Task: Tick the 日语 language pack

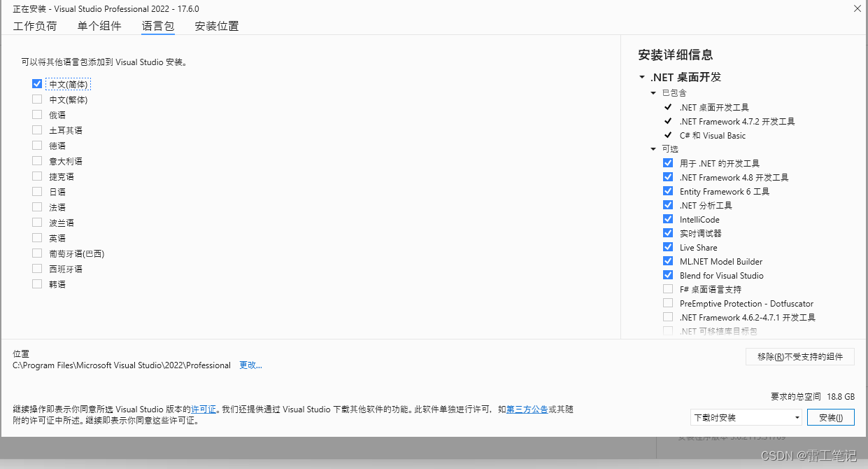Action: pyautogui.click(x=37, y=192)
